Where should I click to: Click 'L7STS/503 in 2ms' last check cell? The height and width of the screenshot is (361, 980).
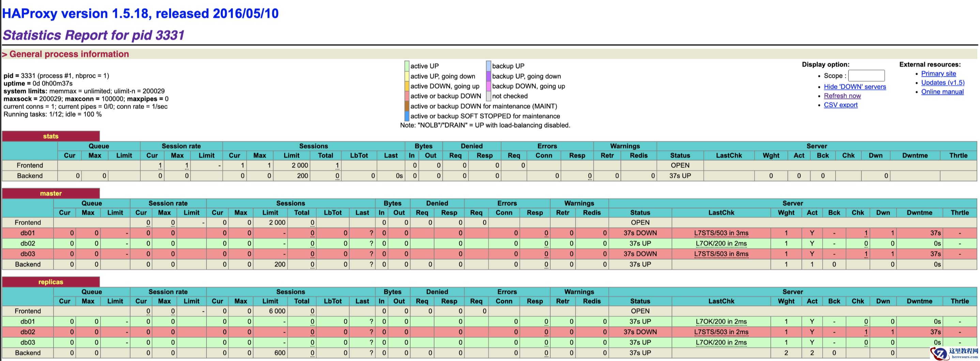click(721, 332)
